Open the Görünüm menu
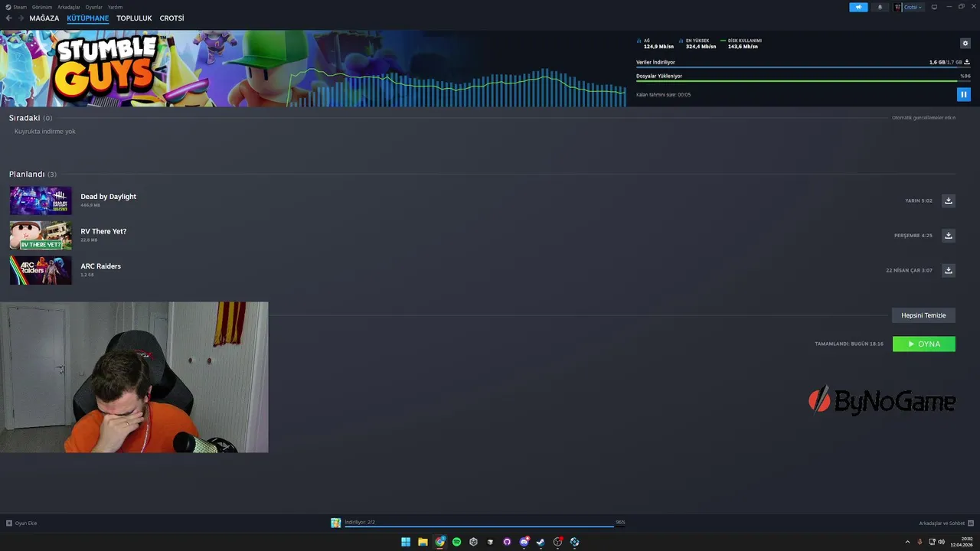This screenshot has height=551, width=980. point(42,7)
